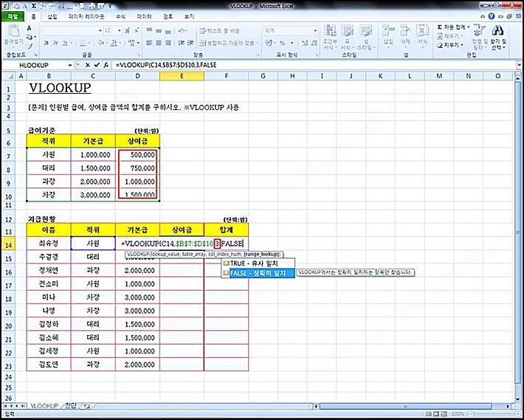Toggle Wrap Text (텍스트 줄 바꿈)
The image size is (524, 420).
220,31
